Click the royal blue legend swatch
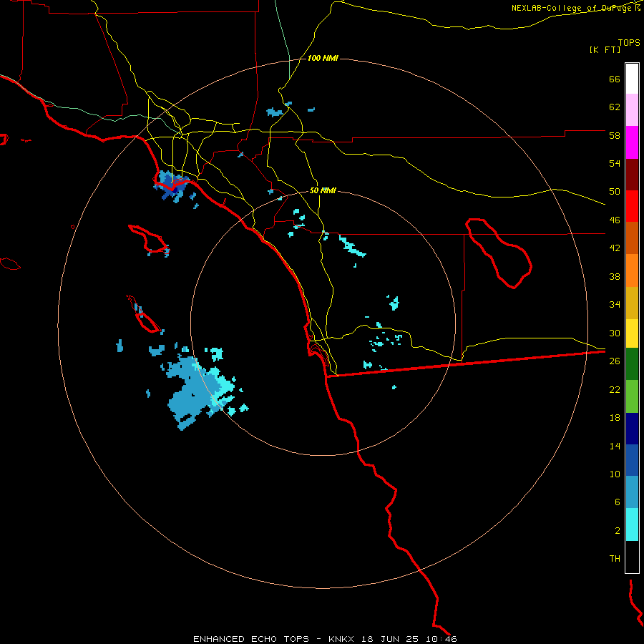Image resolution: width=644 pixels, height=644 pixels. [632, 460]
